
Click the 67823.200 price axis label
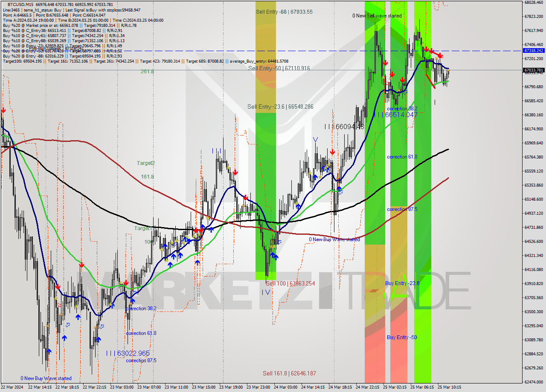pyautogui.click(x=534, y=17)
